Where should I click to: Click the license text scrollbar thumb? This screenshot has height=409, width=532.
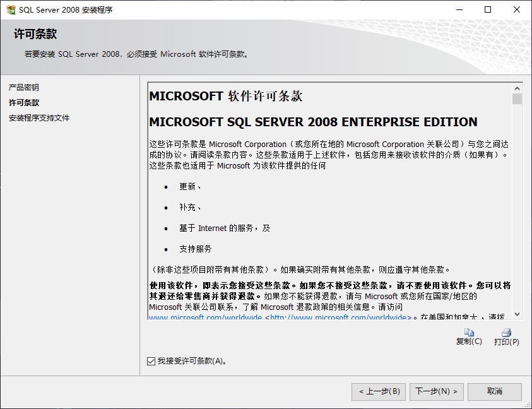click(517, 98)
